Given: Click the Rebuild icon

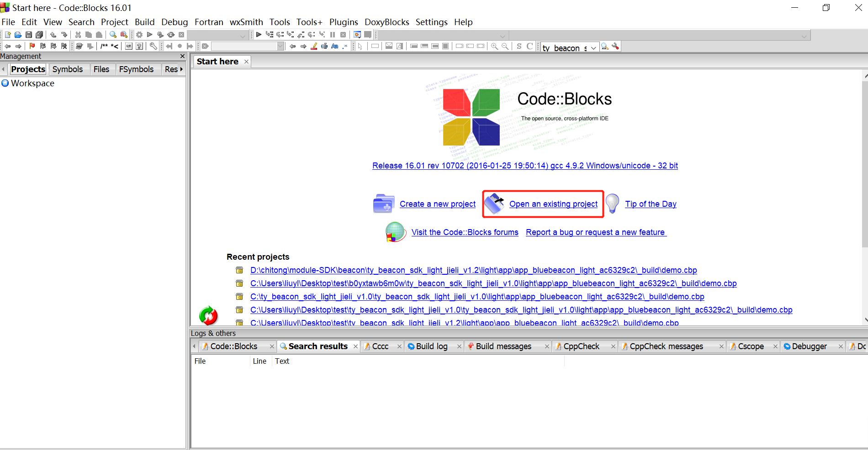Looking at the screenshot, I should [x=171, y=35].
